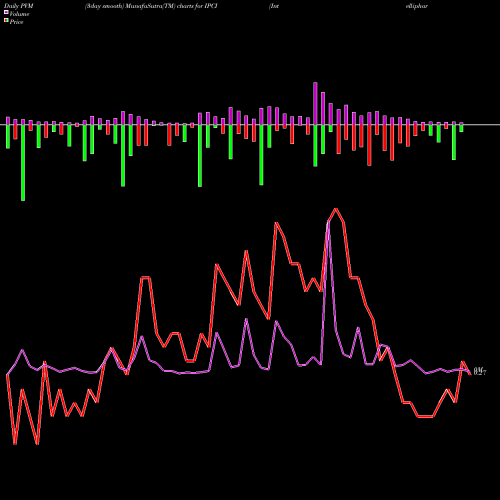The height and width of the screenshot is (500, 500).
Task: Click the 'Volume' legend label
Action: [x=19, y=14]
